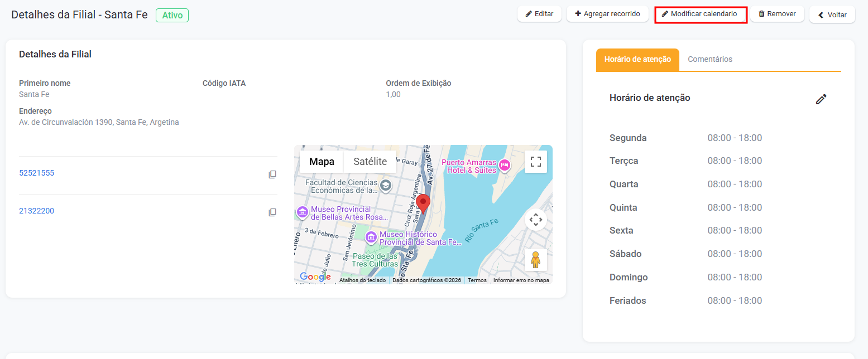Click the Editar button
Screen dimensions: 868x359
pos(539,14)
